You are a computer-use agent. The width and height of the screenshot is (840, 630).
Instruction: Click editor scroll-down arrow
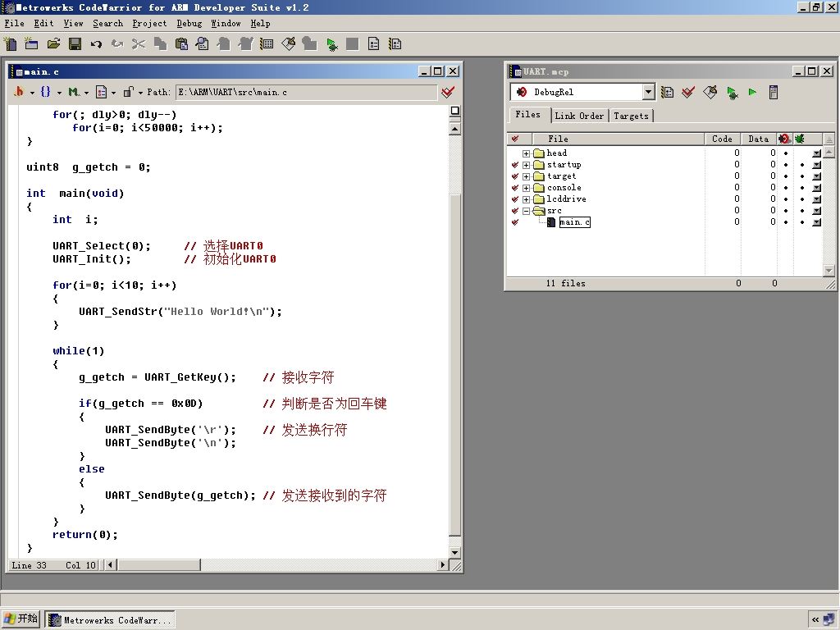[x=454, y=552]
